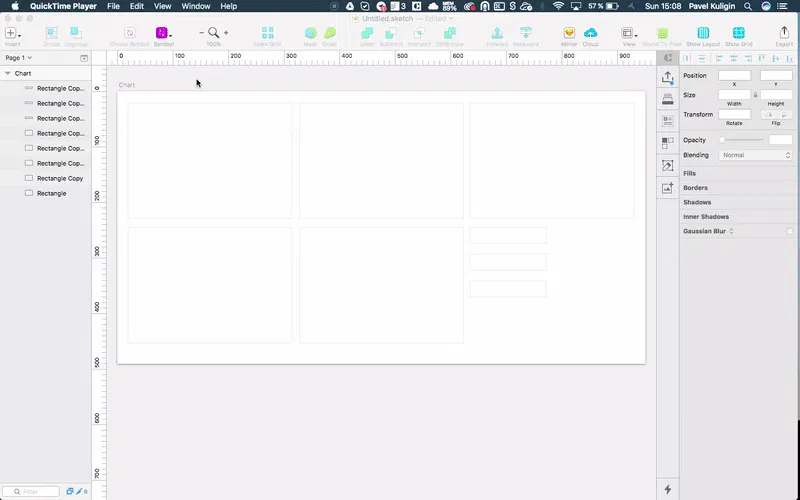Click the Ungroup toolbar icon
Screen dimensions: 800x500
pyautogui.click(x=76, y=34)
